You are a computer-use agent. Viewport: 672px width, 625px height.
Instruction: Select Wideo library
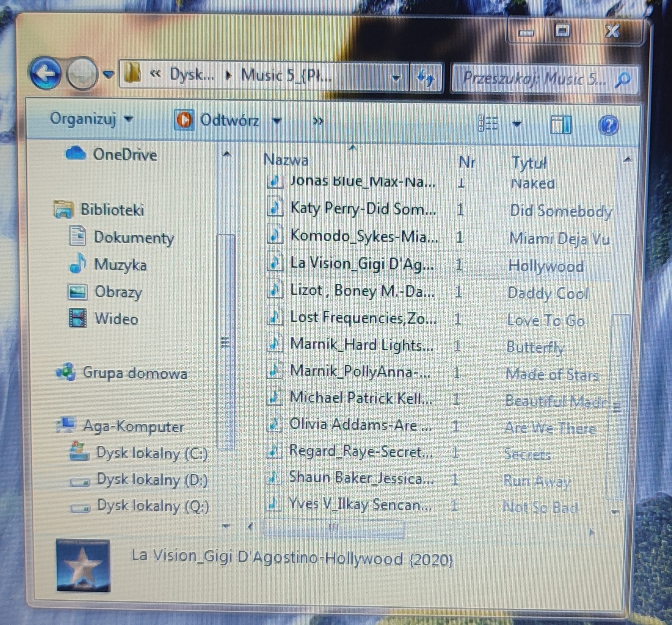click(x=103, y=318)
